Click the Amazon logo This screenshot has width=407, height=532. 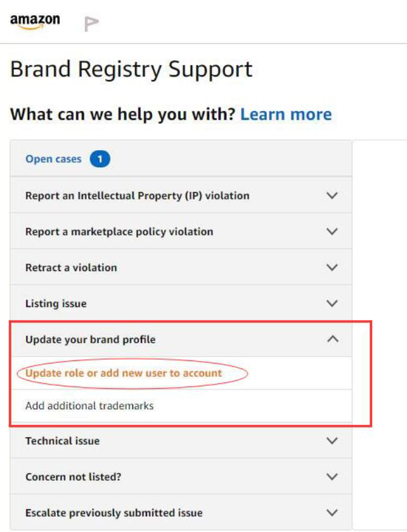click(x=35, y=22)
